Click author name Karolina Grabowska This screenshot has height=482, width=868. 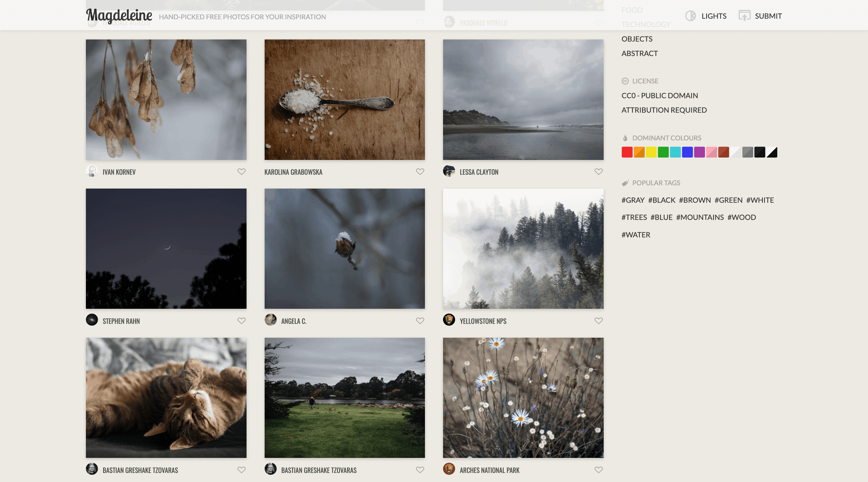(x=293, y=172)
